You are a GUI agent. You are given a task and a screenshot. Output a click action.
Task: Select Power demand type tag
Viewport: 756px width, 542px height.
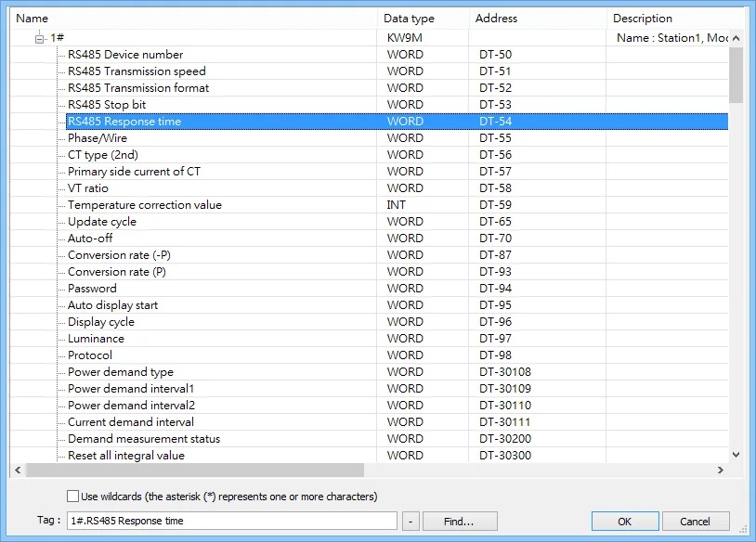point(121,372)
